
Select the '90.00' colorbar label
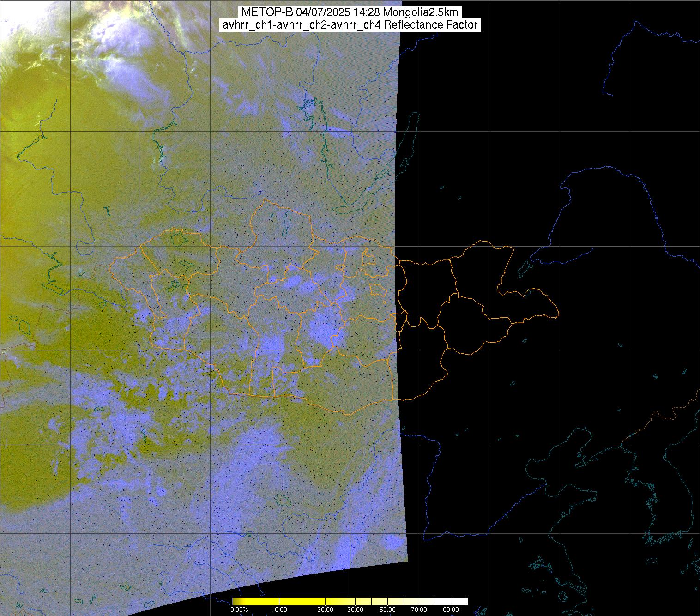click(x=451, y=610)
